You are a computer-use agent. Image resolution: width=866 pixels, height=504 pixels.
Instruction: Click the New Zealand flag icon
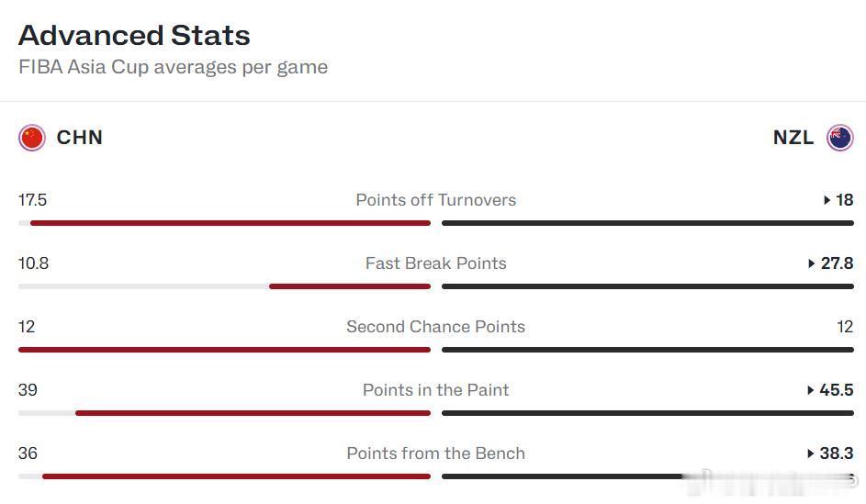pos(840,138)
